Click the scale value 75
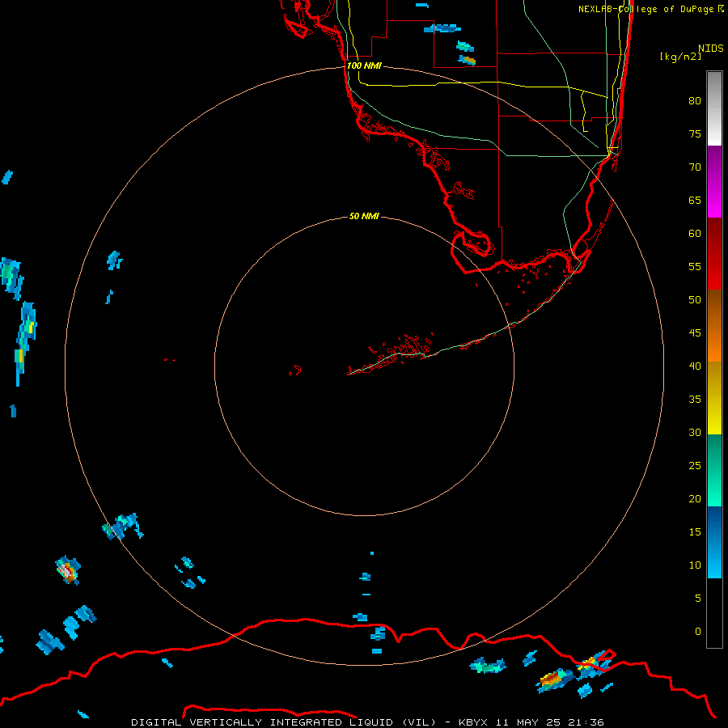The image size is (728, 728). coord(695,133)
